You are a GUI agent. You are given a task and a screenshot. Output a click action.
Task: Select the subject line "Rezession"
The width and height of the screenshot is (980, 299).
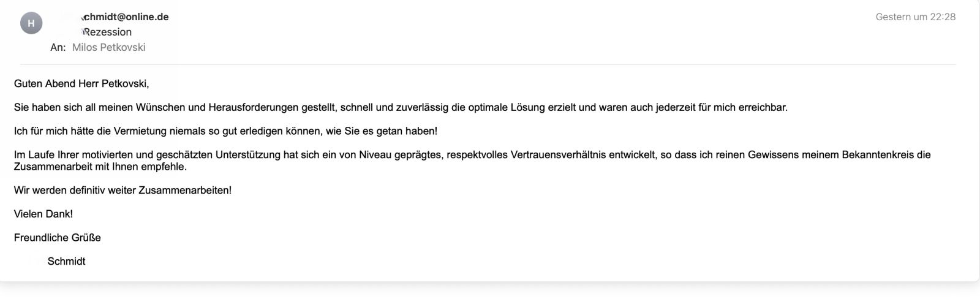[x=107, y=32]
